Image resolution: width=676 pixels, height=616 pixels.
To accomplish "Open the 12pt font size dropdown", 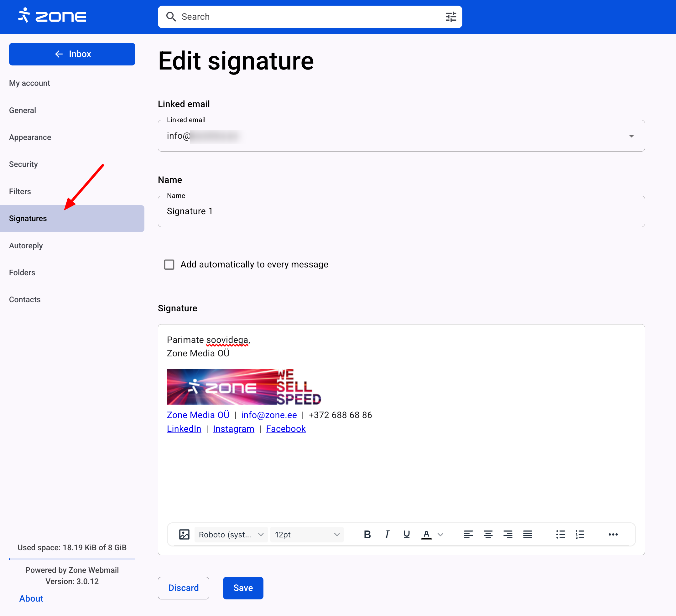I will 307,534.
